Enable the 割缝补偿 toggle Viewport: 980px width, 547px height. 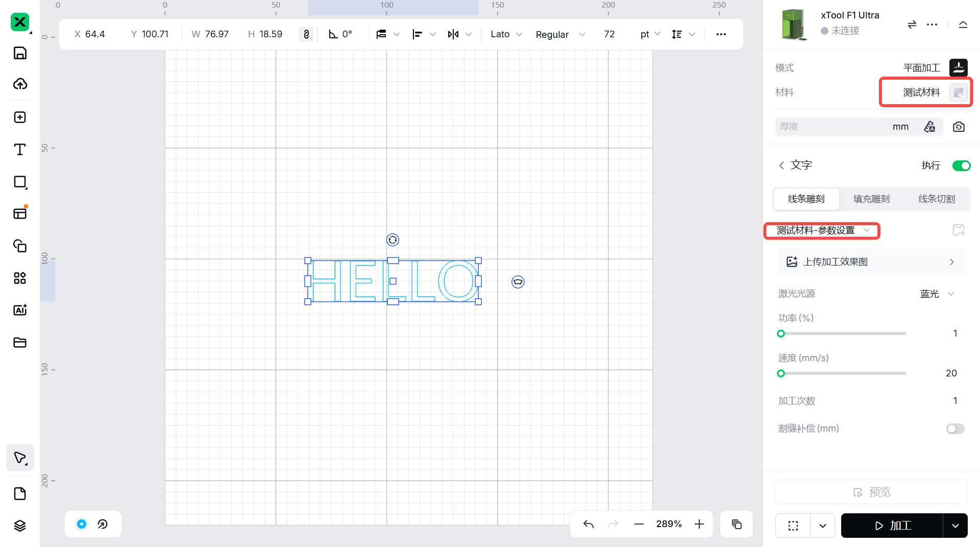click(x=955, y=429)
